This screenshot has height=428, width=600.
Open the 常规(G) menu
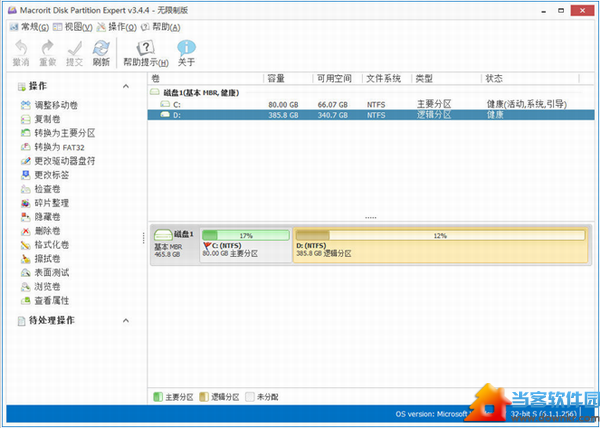[29, 27]
